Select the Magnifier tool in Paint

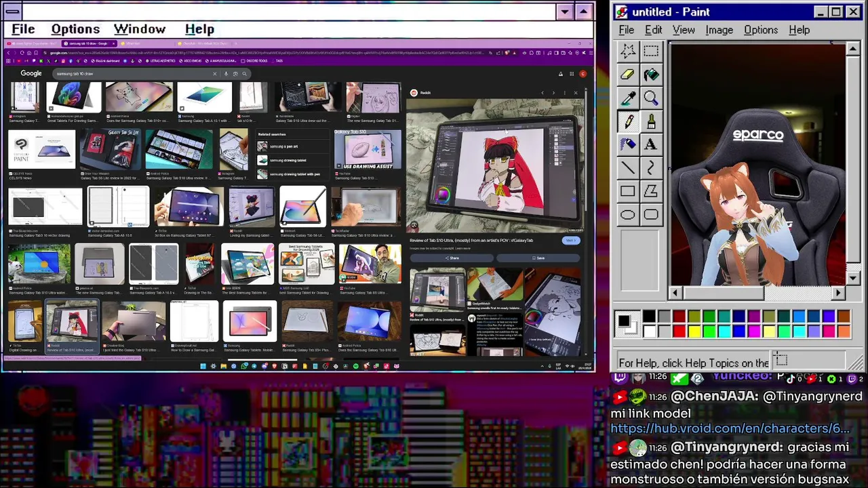tap(651, 98)
